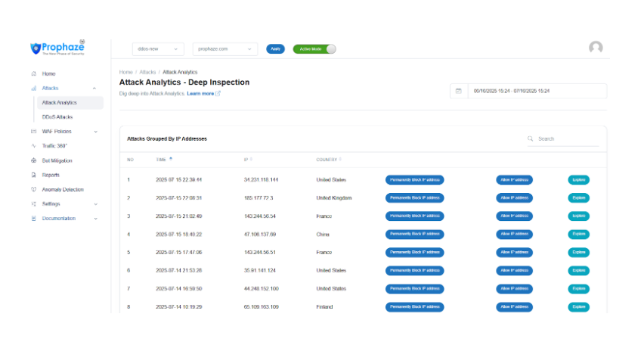
Task: Expand the WAF Policies menu
Action: 95,132
